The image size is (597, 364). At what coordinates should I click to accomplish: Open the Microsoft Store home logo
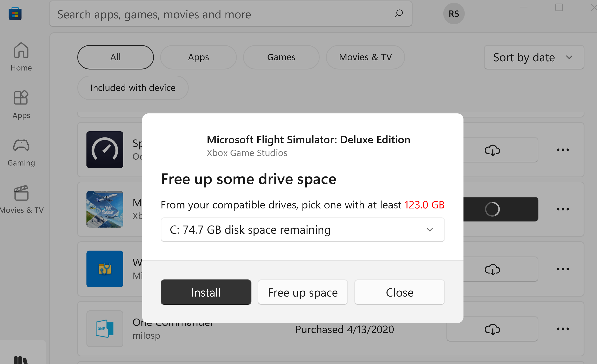15,14
